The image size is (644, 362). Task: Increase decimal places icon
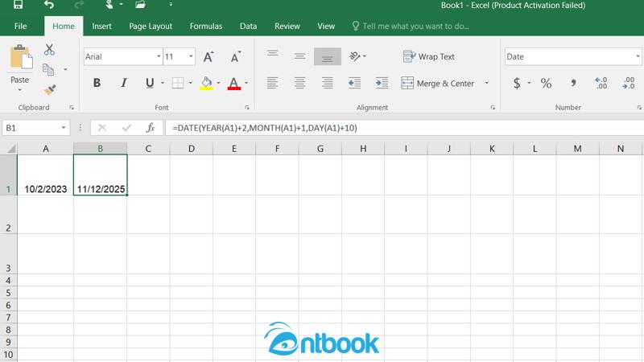pyautogui.click(x=601, y=84)
